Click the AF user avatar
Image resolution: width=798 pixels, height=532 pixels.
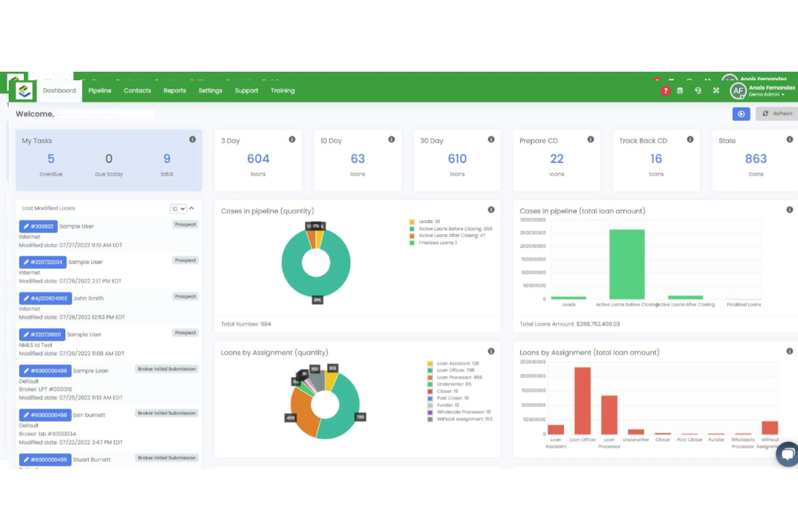coord(738,91)
